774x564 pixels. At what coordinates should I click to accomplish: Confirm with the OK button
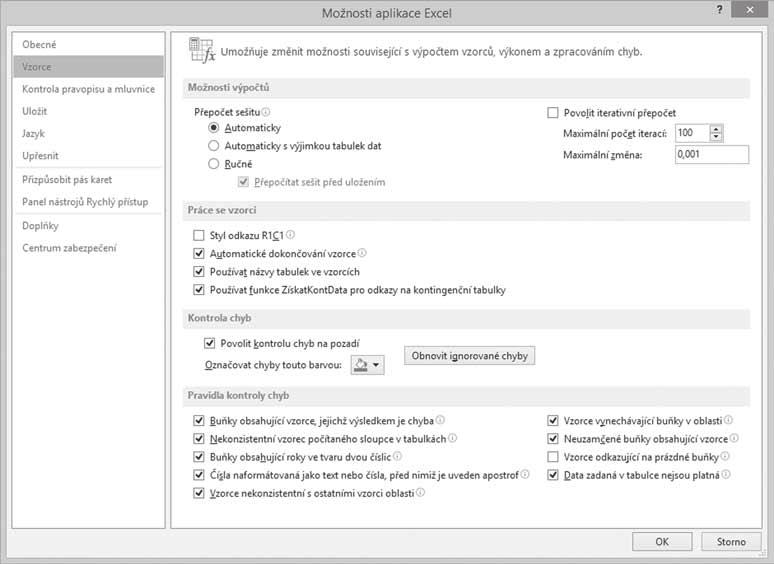point(662,541)
